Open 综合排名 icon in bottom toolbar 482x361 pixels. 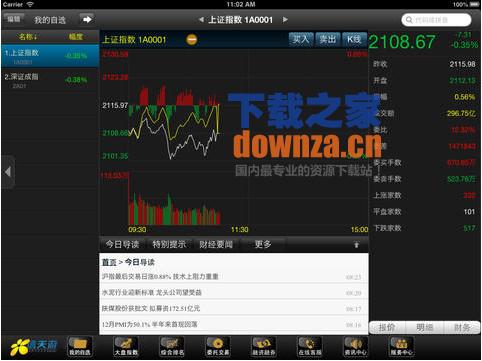coord(172,347)
